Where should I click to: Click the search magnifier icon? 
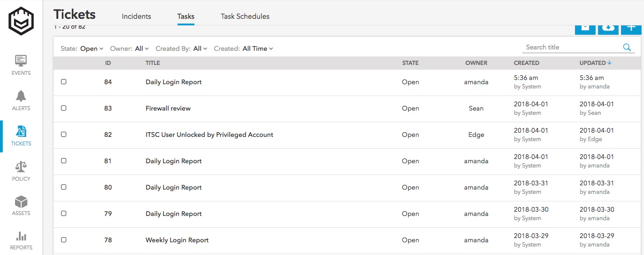click(627, 47)
